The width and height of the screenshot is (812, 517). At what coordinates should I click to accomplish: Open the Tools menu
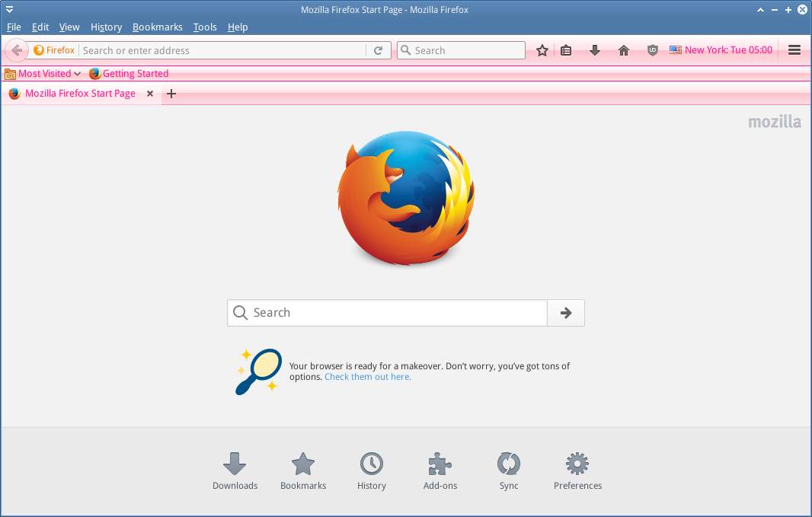205,27
